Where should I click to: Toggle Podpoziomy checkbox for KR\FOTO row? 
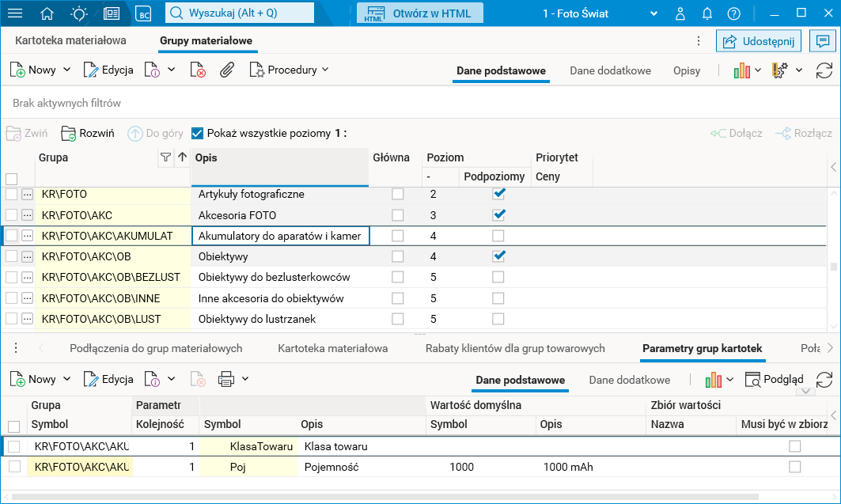pyautogui.click(x=498, y=194)
